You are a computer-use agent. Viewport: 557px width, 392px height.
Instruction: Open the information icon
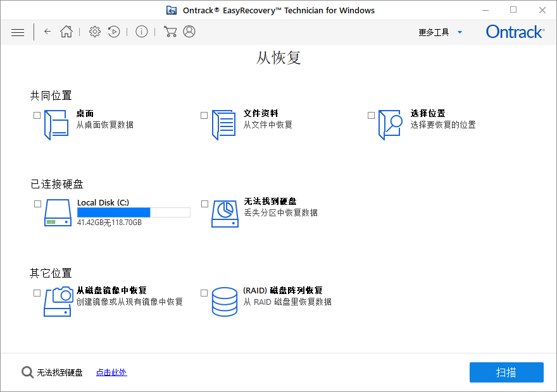point(142,32)
